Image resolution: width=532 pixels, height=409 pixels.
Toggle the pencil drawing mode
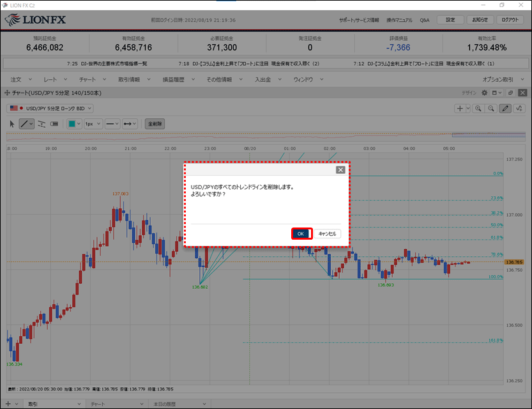point(505,108)
